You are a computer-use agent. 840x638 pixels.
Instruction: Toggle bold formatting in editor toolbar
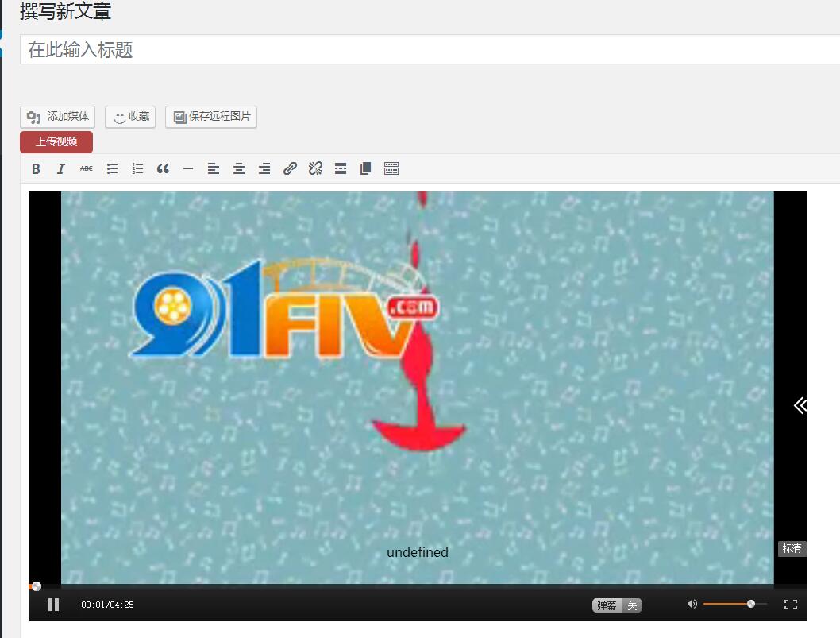[36, 169]
